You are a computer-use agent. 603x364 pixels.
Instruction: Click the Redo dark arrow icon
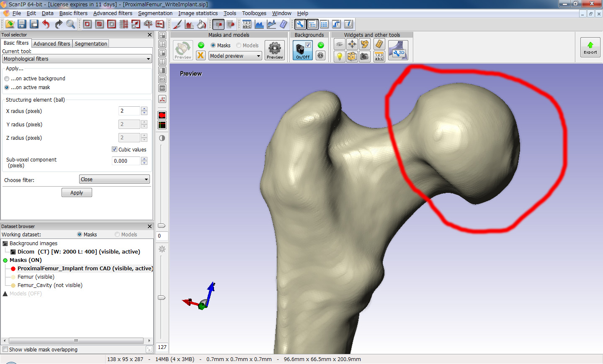58,24
